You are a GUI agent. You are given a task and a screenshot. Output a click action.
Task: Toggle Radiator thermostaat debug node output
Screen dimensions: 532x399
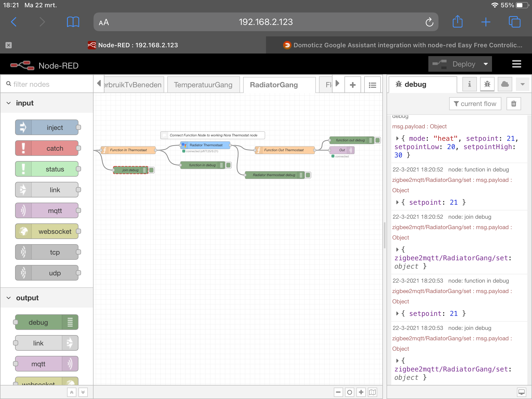(308, 175)
